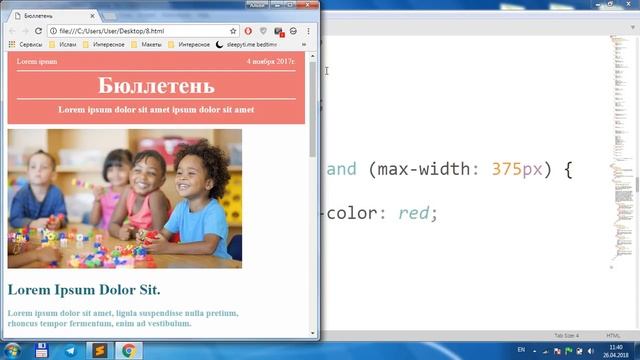
Task: Open the sleepyti.me bedtime bookmark
Action: click(246, 44)
